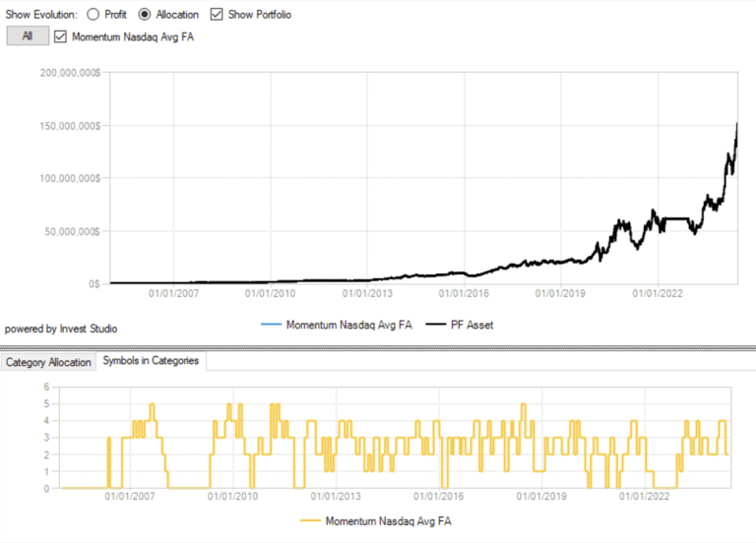Click the powered by Invest Studio text
This screenshot has height=543, width=756.
coord(61,329)
